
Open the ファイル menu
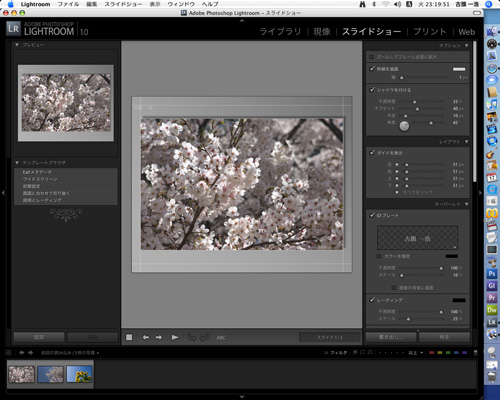click(68, 4)
